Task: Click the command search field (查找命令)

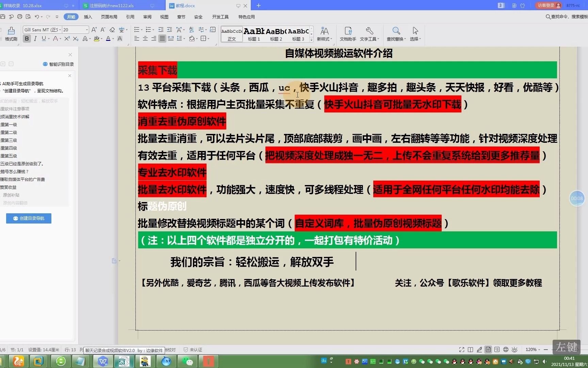Action: [567, 17]
